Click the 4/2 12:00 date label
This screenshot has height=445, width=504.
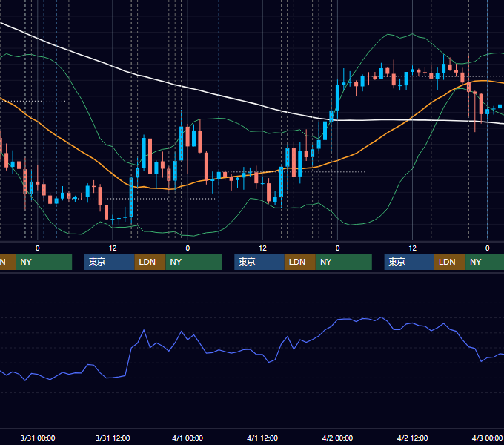click(x=412, y=438)
